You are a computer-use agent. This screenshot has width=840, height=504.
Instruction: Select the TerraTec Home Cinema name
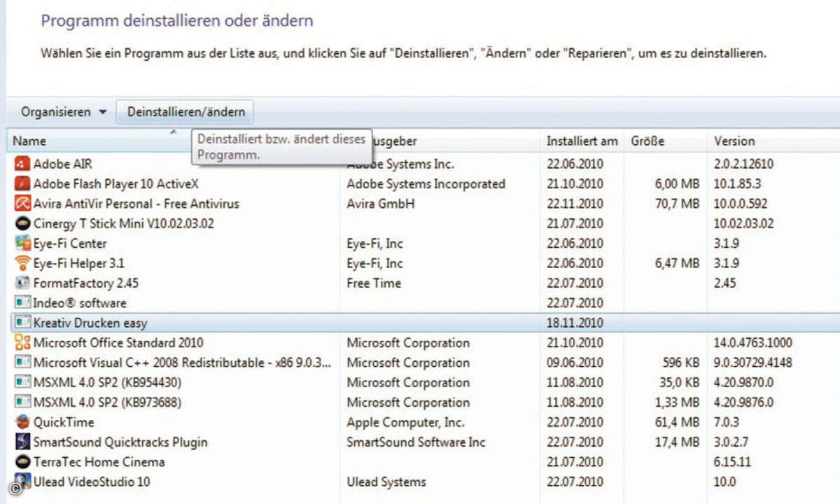99,462
